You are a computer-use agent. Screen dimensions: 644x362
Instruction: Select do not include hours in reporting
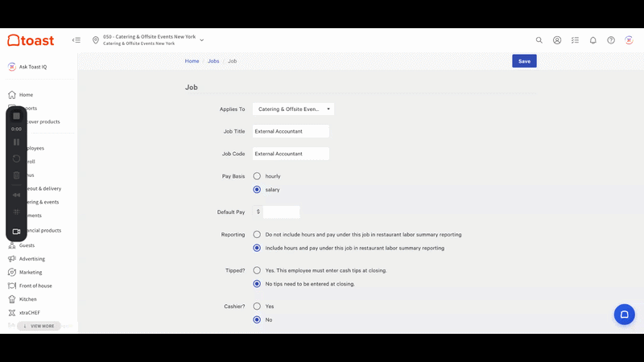click(257, 235)
